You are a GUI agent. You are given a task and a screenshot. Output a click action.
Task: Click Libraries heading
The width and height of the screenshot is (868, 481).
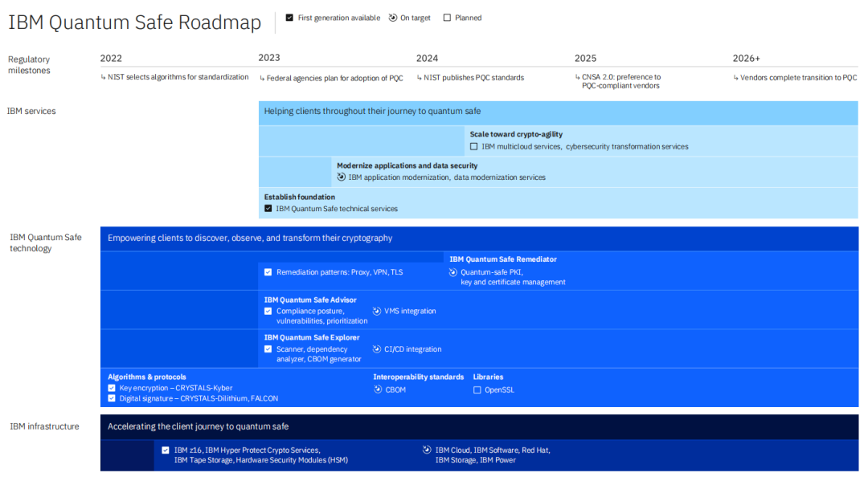click(489, 377)
